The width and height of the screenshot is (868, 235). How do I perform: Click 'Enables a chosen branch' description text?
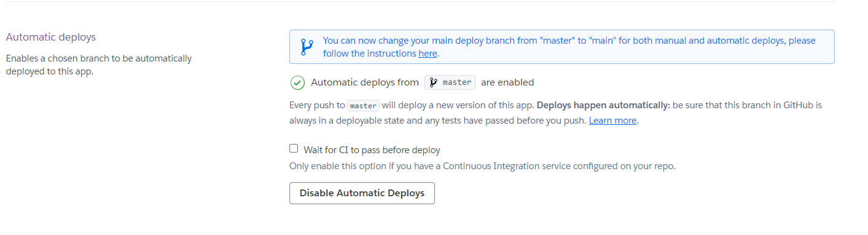click(x=99, y=65)
